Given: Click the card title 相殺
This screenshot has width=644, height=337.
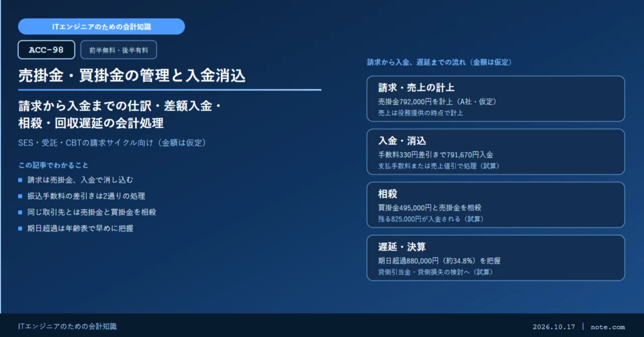Looking at the screenshot, I should pyautogui.click(x=388, y=194).
